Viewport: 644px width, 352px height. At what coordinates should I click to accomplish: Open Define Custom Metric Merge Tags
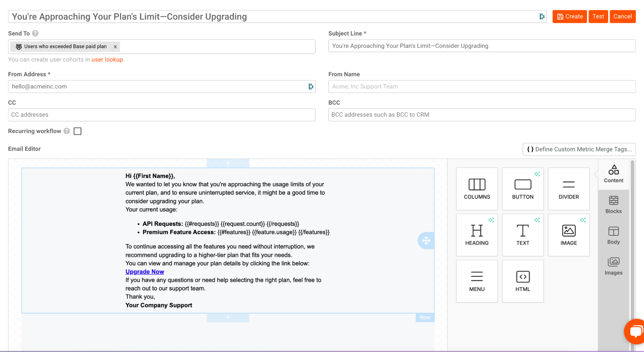[579, 149]
